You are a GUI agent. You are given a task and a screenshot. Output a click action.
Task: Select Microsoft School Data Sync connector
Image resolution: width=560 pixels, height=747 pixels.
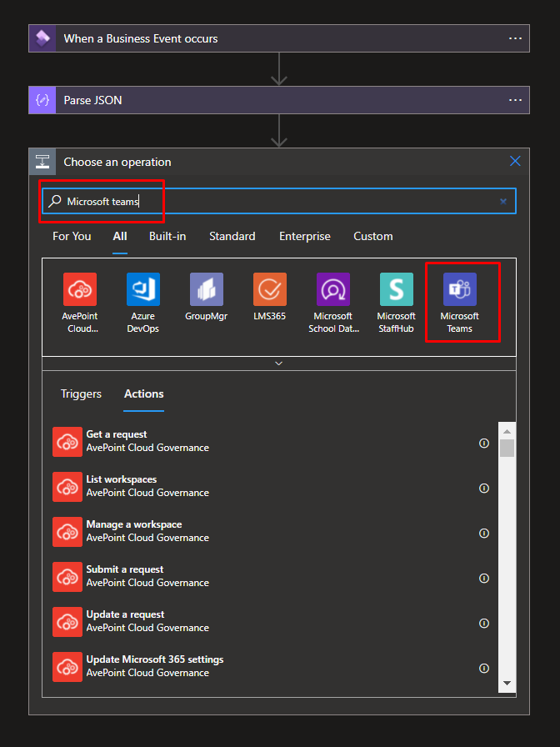333,303
